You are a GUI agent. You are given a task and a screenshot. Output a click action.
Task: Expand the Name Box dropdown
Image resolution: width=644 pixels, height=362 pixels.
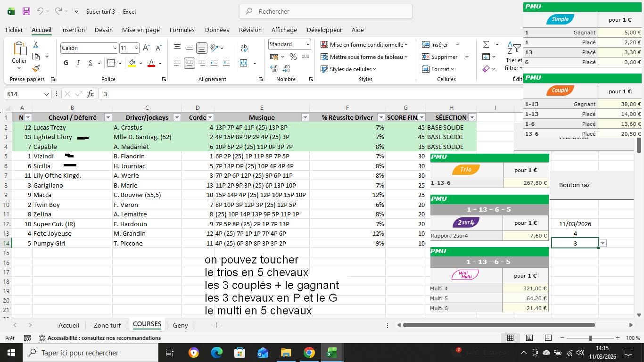click(x=46, y=94)
